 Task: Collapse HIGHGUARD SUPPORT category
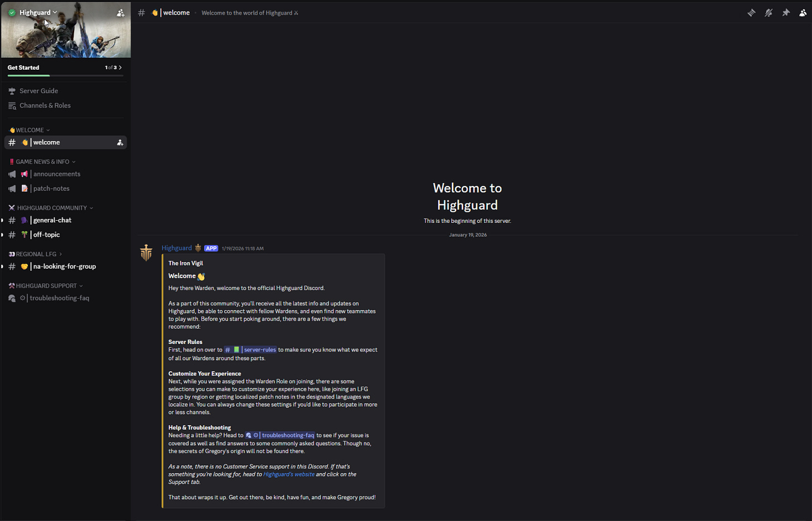tap(46, 286)
